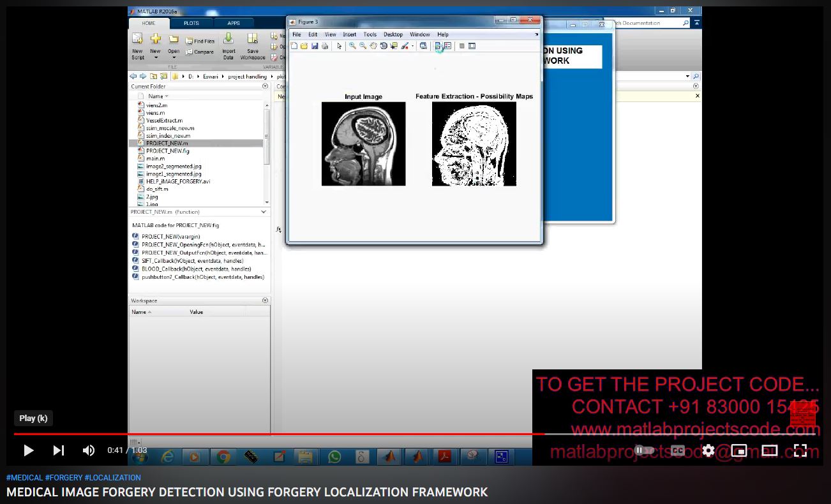This screenshot has height=504, width=831.
Task: Click the New Figure icon in Figure 3 toolbar
Action: (294, 46)
